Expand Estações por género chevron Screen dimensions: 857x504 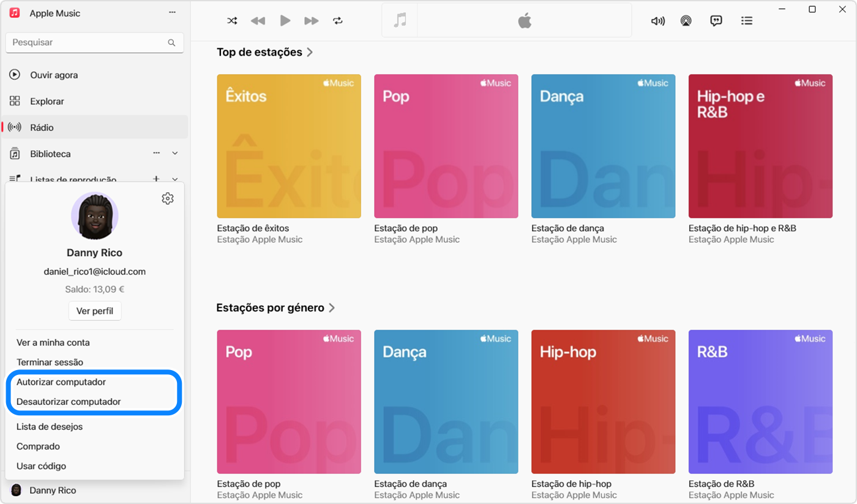[332, 308]
